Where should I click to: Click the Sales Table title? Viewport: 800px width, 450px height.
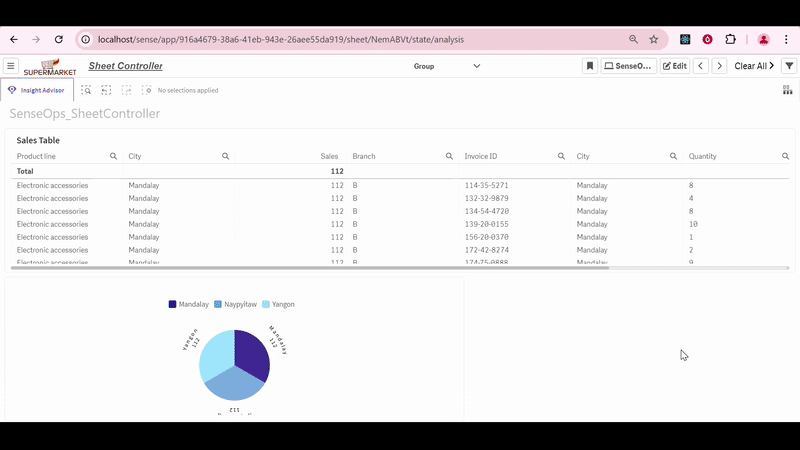(x=38, y=140)
